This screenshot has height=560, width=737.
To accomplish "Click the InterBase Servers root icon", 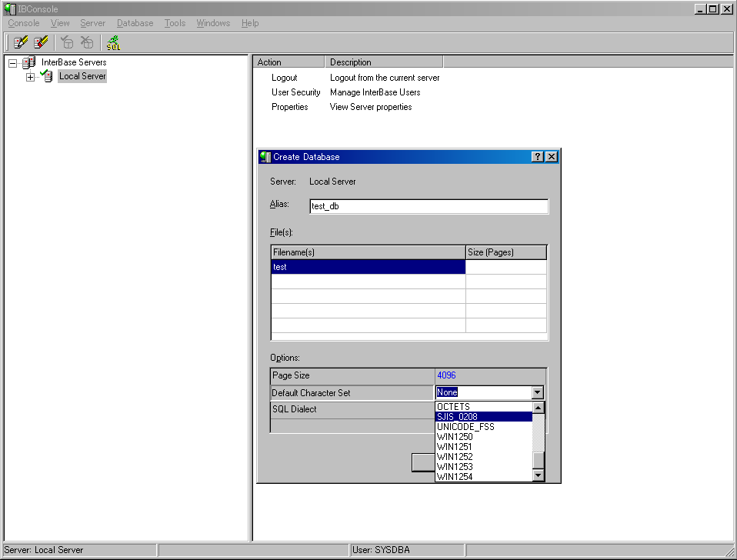I will [29, 62].
